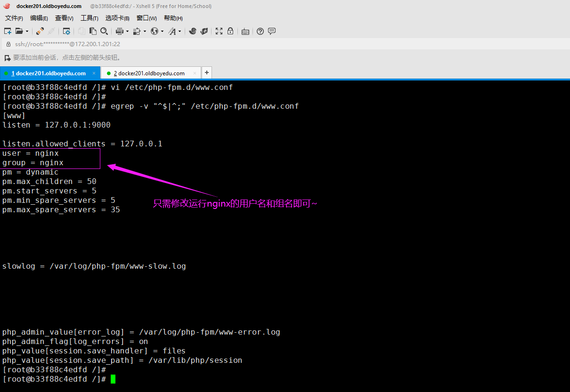Open the font selection dropdown
This screenshot has width=570, height=392.
(180, 31)
